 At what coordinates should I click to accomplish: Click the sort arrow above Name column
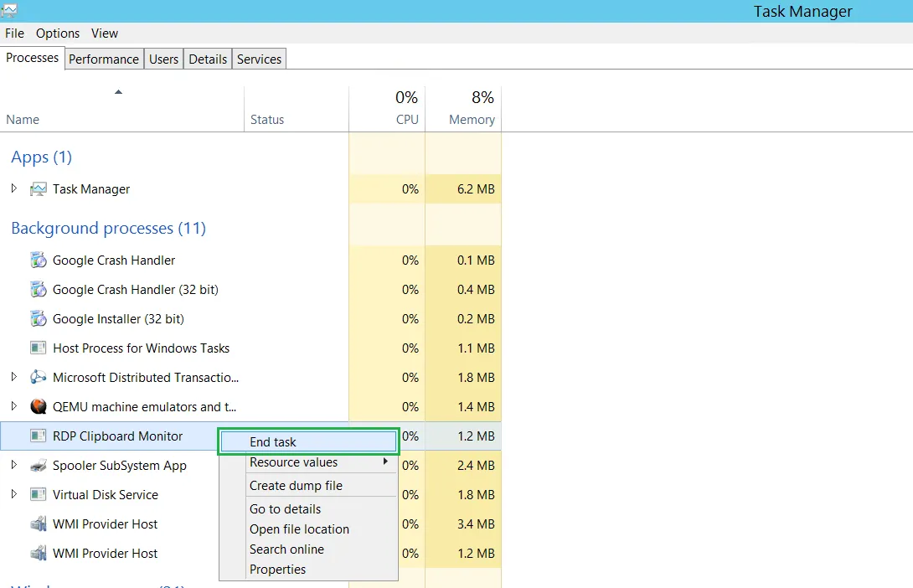(x=118, y=92)
